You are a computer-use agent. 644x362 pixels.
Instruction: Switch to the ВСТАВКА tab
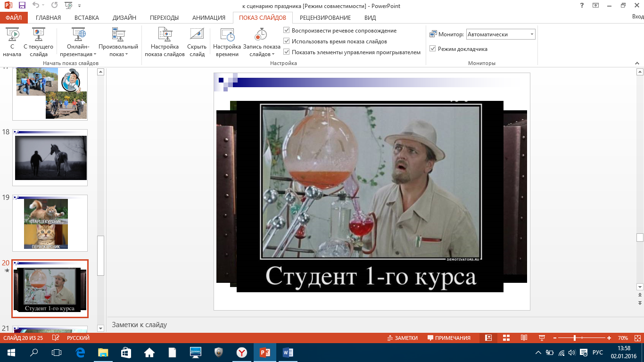[x=87, y=18]
